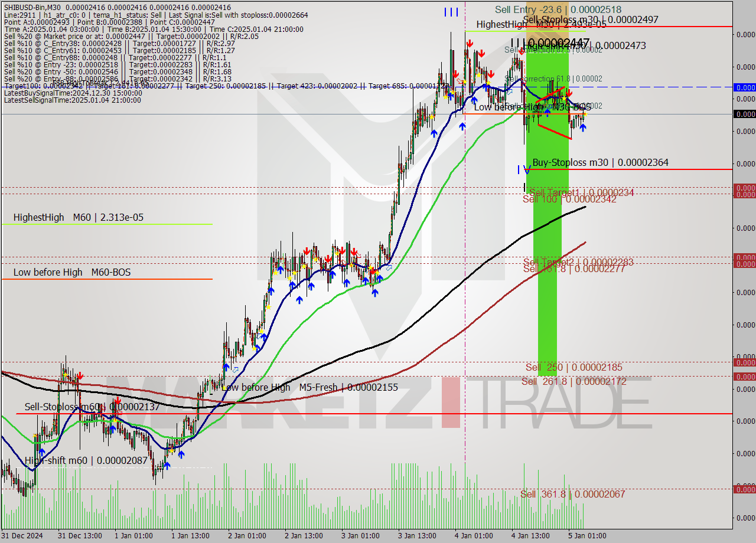The image size is (756, 543).
Task: Click the blue price tag on price axis
Action: click(x=744, y=87)
